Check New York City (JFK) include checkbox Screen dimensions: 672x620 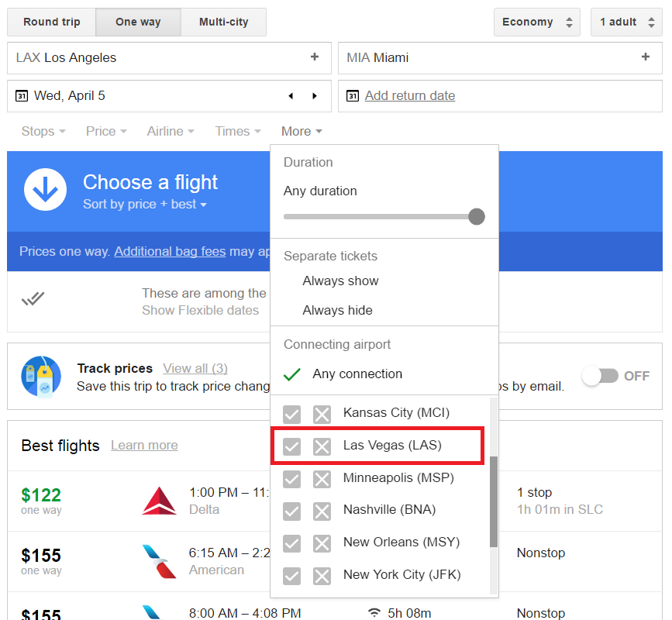292,576
